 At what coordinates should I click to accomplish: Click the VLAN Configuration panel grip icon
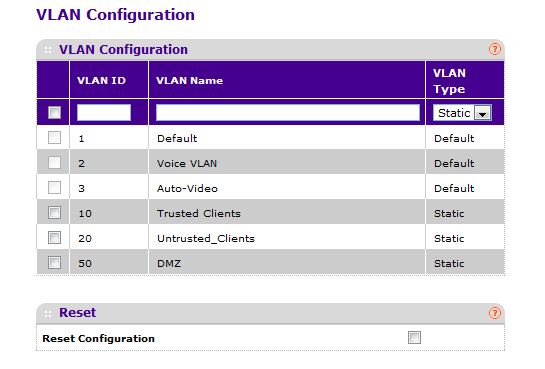(x=48, y=50)
